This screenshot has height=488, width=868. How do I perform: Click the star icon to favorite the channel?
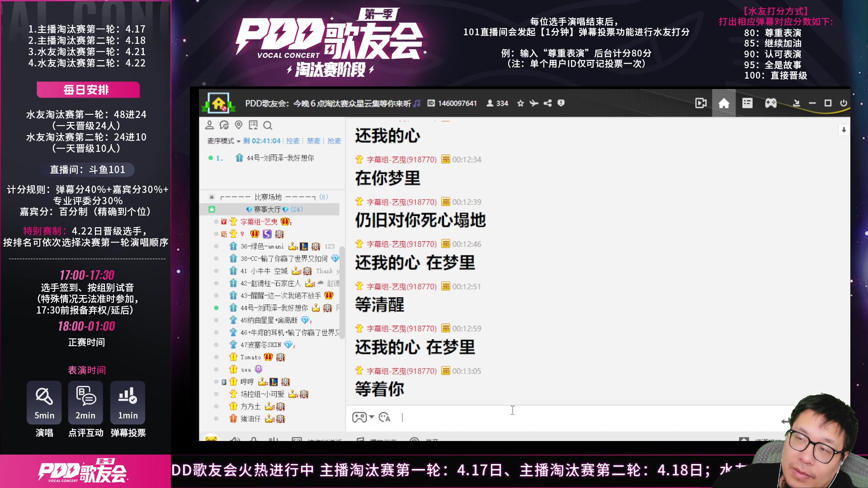(x=520, y=103)
